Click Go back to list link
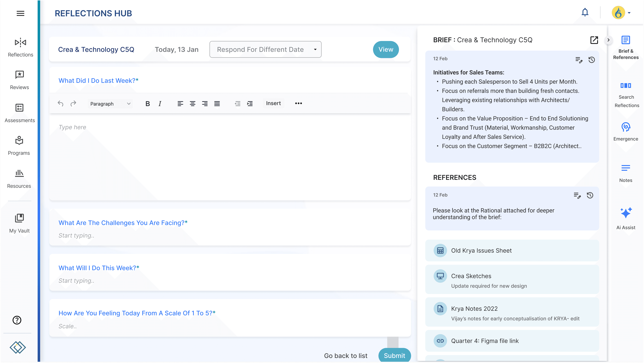The width and height of the screenshot is (644, 363). [x=346, y=355]
